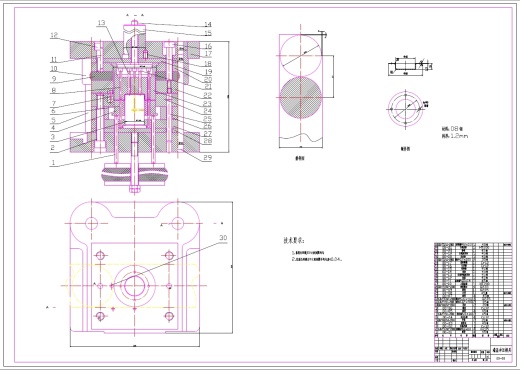Select part callout number 30
Screen dimensions: 520x370
pos(223,238)
